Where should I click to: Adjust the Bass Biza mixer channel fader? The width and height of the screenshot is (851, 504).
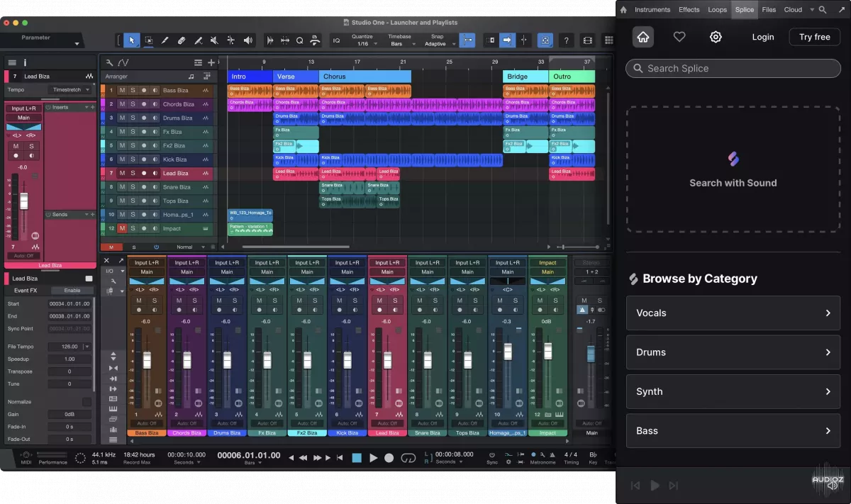tap(147, 359)
